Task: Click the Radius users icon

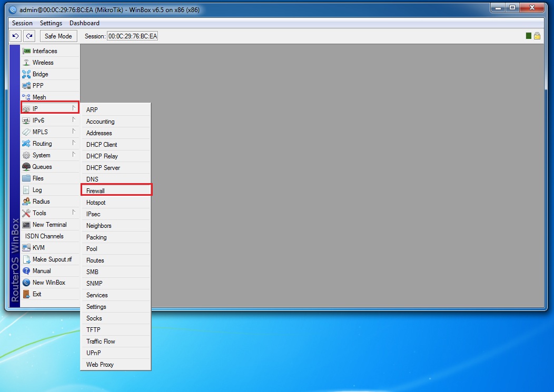Action: click(x=26, y=202)
